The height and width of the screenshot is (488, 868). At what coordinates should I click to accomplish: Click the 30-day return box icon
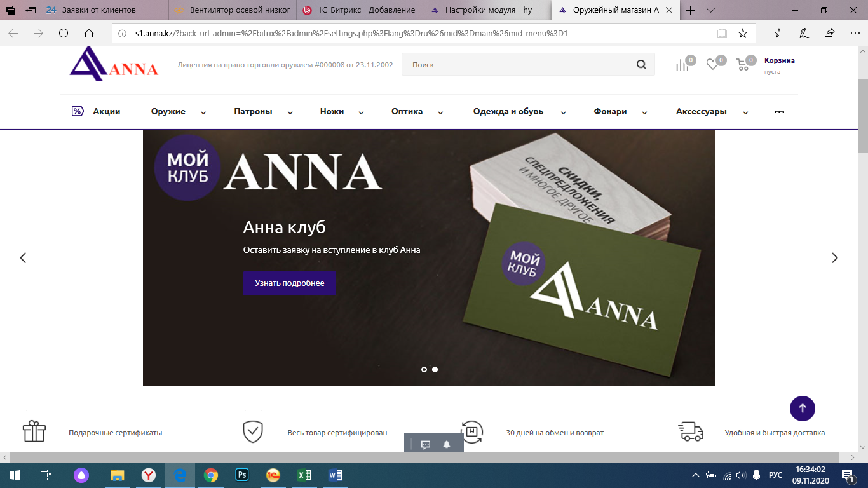point(471,432)
